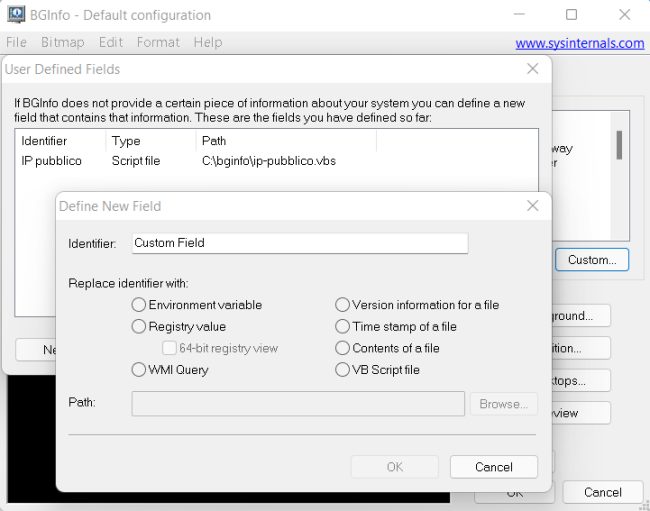Select Version information for a file
Screen dimensions: 650x511
tap(343, 305)
